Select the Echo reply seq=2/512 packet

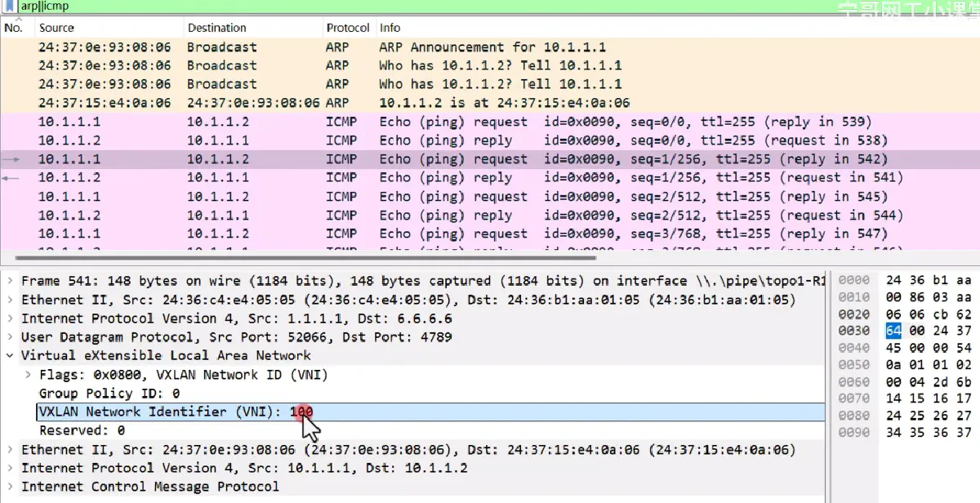click(490, 216)
